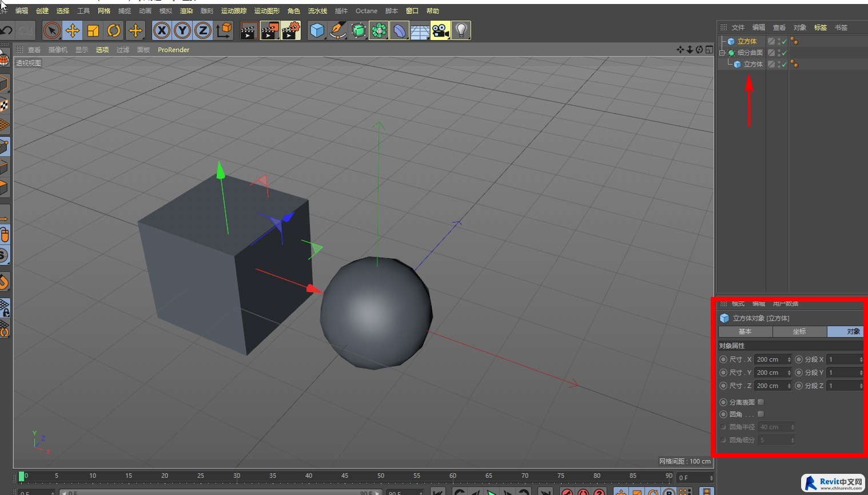Switch the coordinate system cube icon

coord(224,30)
